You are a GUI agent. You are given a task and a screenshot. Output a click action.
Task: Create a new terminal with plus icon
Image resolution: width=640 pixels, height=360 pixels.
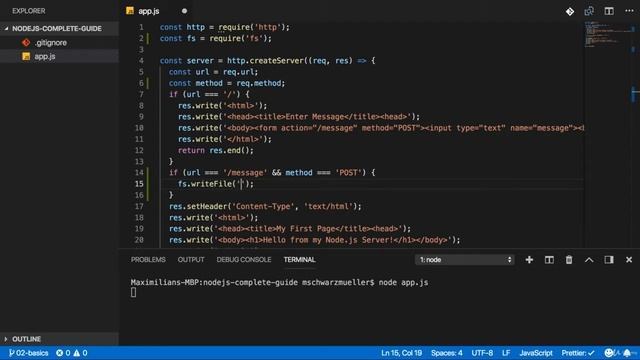click(x=529, y=260)
